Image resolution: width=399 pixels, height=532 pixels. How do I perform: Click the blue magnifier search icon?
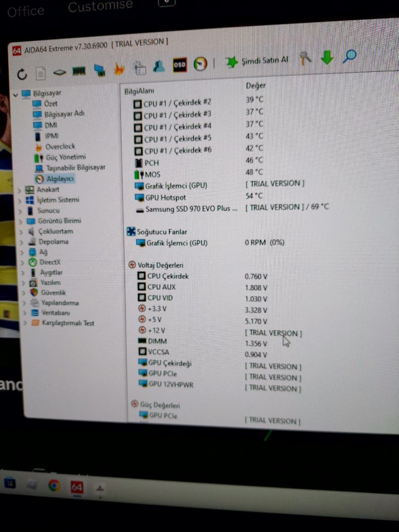(x=349, y=56)
